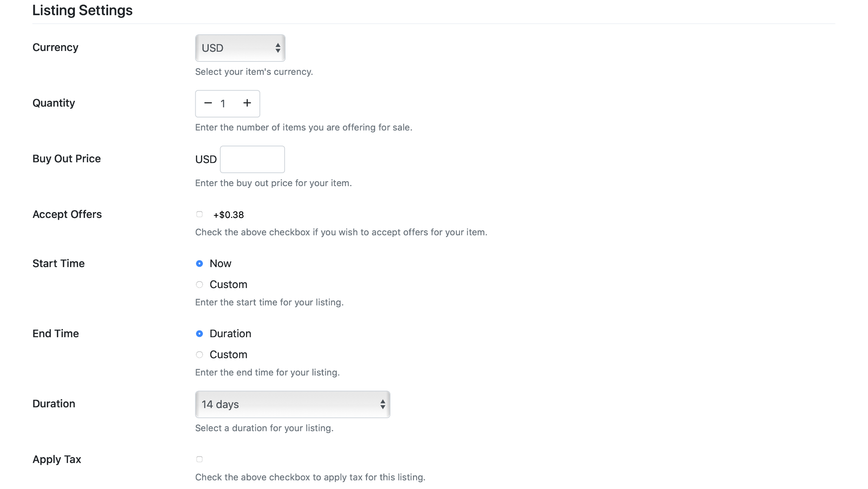Click the Duration radio label under End Time
Image resolution: width=868 pixels, height=489 pixels.
click(x=230, y=334)
